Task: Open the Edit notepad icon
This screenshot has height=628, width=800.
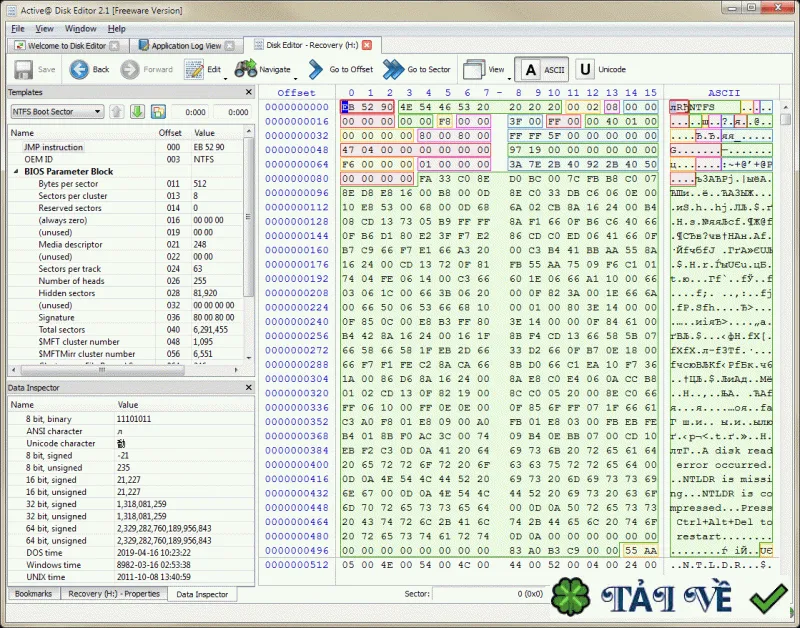Action: [x=194, y=69]
